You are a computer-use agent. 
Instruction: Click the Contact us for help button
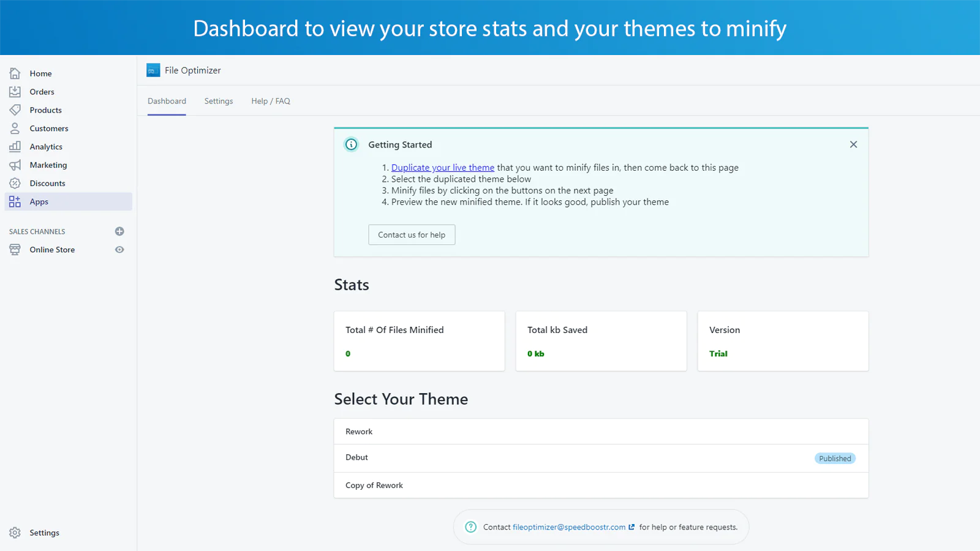(411, 234)
